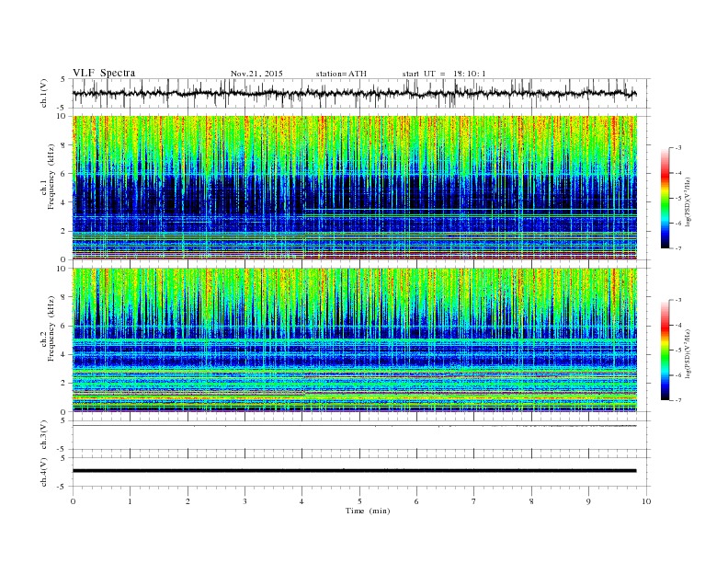Click the ch.1 waveform trace panel

tap(361, 93)
